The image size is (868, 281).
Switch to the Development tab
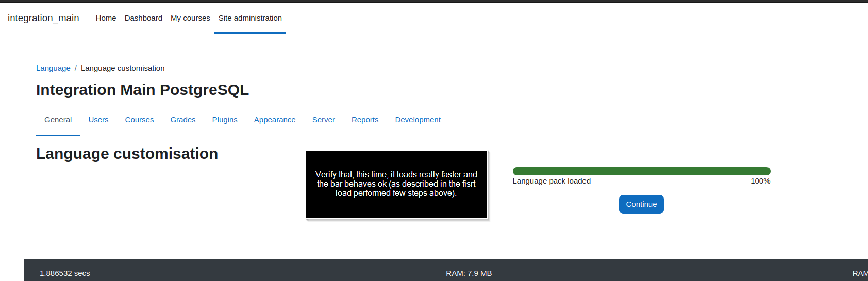coord(418,120)
